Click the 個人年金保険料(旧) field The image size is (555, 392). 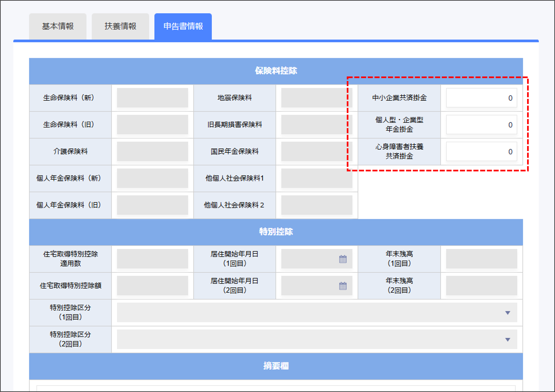point(152,205)
